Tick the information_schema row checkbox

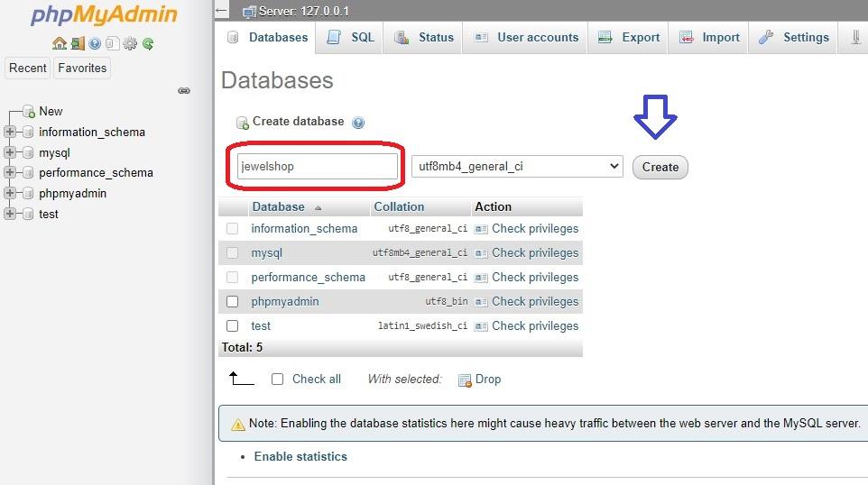point(233,228)
